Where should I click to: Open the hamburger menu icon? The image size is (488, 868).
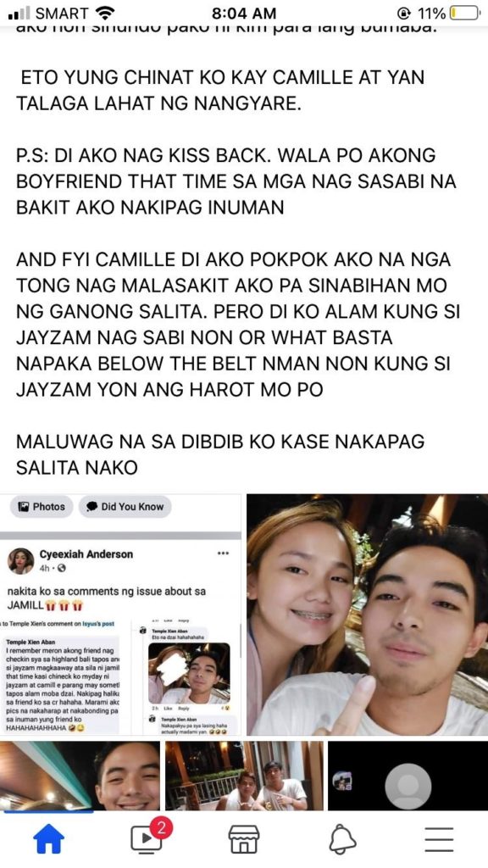440,839
